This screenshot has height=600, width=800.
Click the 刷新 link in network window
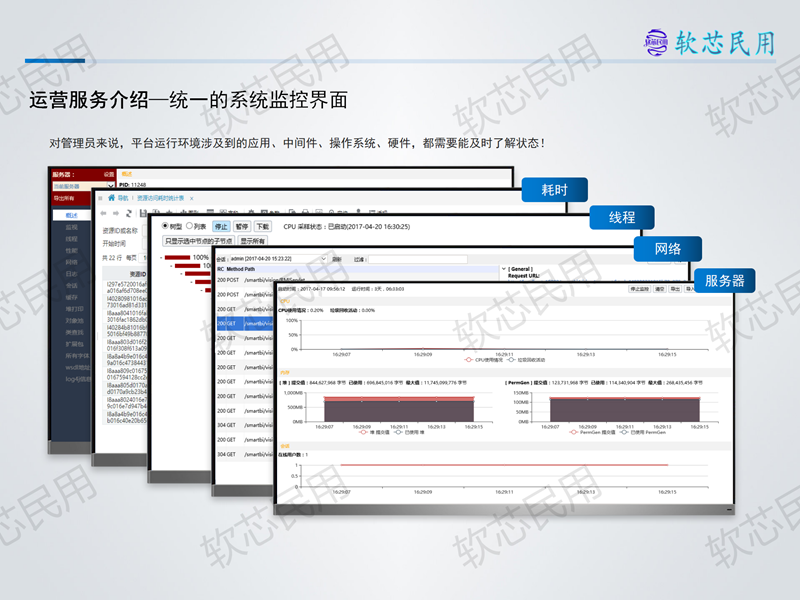337,260
